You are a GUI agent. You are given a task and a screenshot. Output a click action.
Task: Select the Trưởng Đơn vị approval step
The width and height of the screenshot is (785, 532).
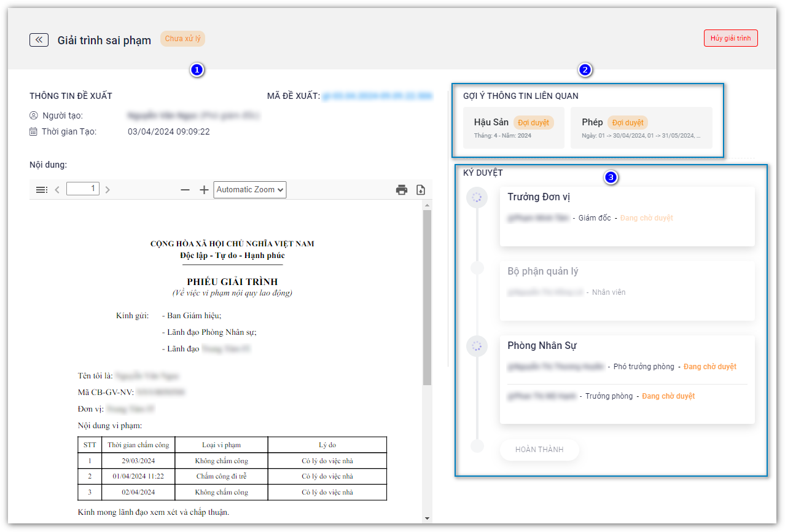627,216
